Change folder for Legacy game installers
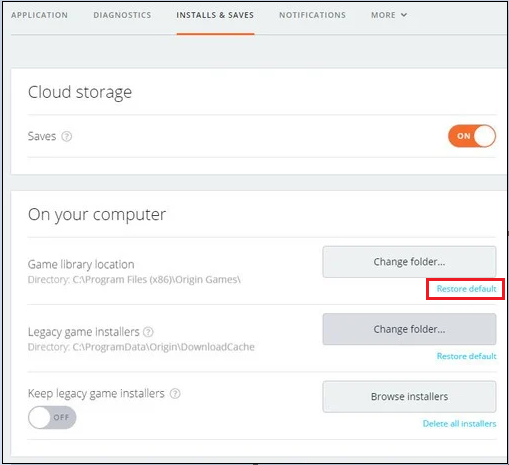The height and width of the screenshot is (465, 509). 409,329
